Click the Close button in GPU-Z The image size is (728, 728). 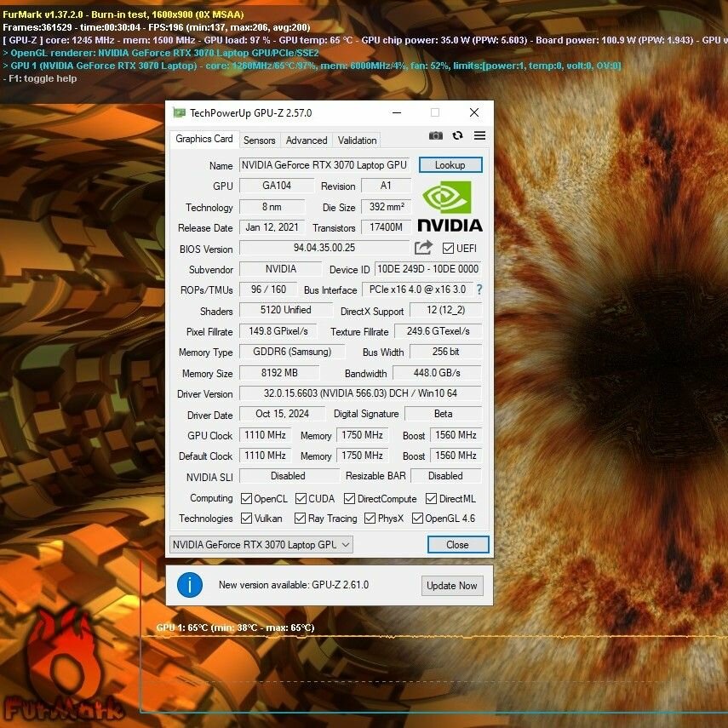tap(458, 545)
